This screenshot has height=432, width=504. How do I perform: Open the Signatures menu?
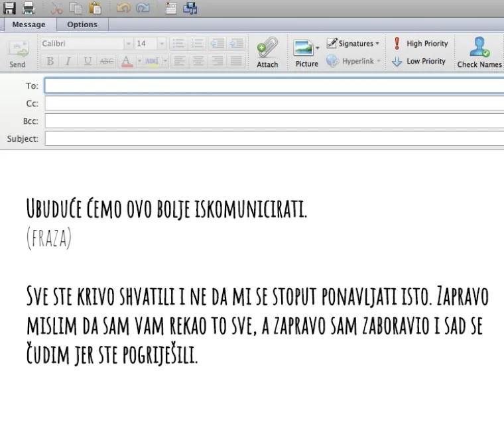click(353, 43)
